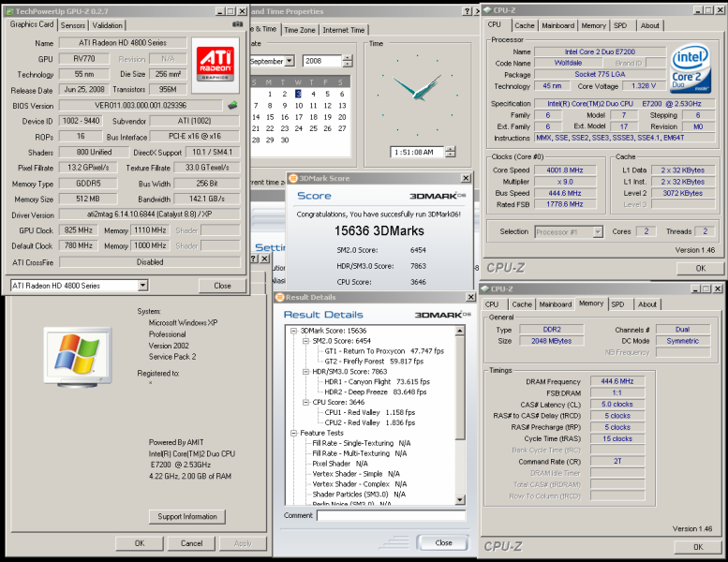Click the Support Information button

click(187, 516)
